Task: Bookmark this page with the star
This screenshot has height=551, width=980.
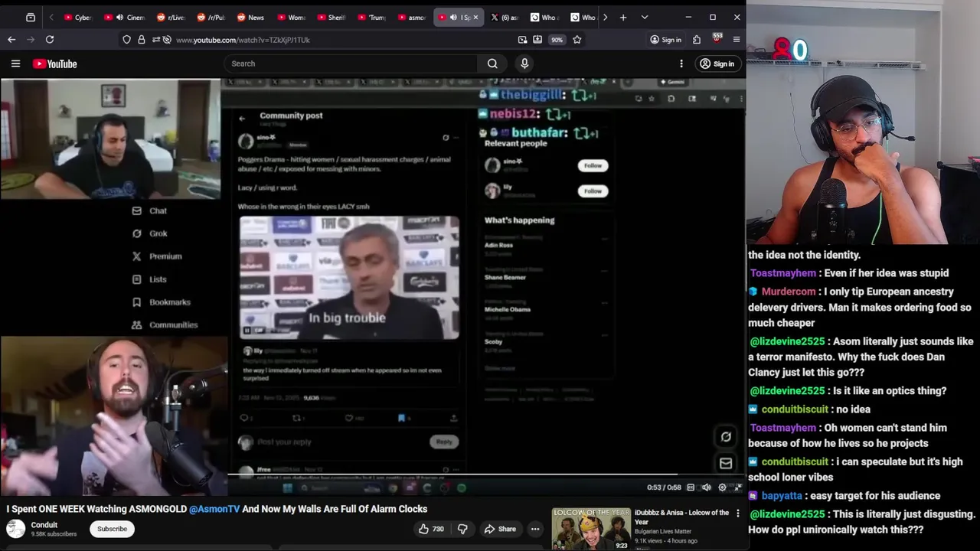Action: pyautogui.click(x=577, y=40)
